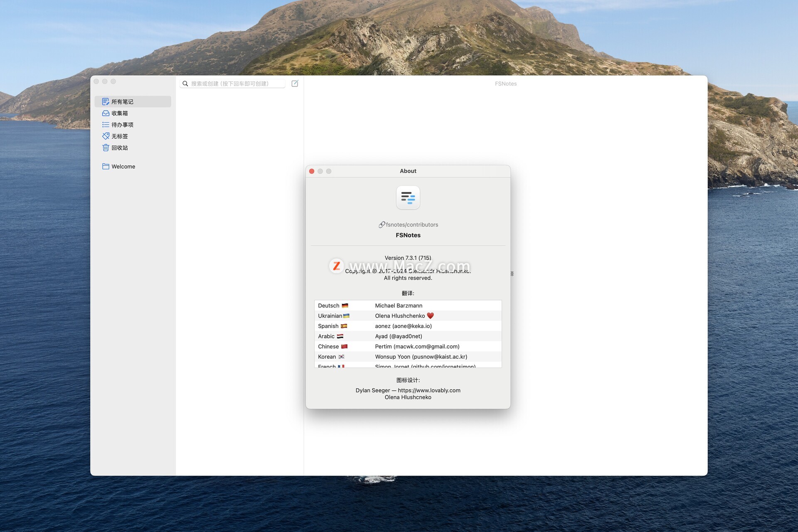798x532 pixels.
Task: Select the 所有笔记 sidebar item
Action: pos(133,102)
